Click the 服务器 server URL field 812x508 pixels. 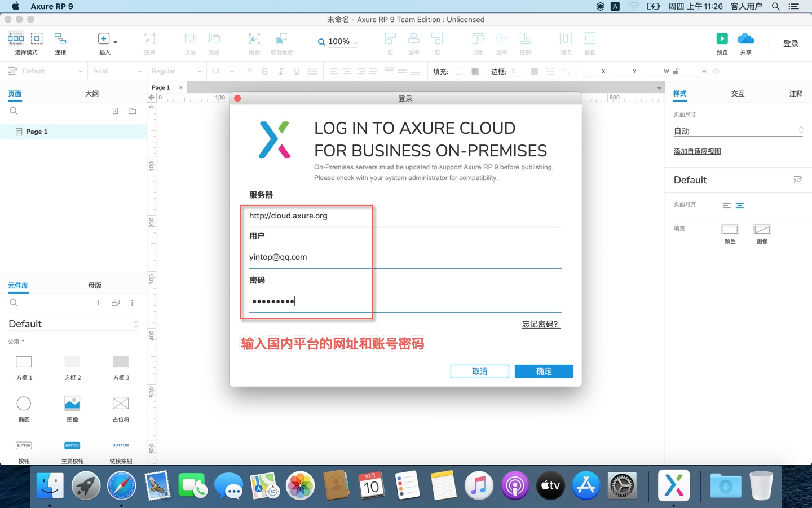(x=405, y=216)
